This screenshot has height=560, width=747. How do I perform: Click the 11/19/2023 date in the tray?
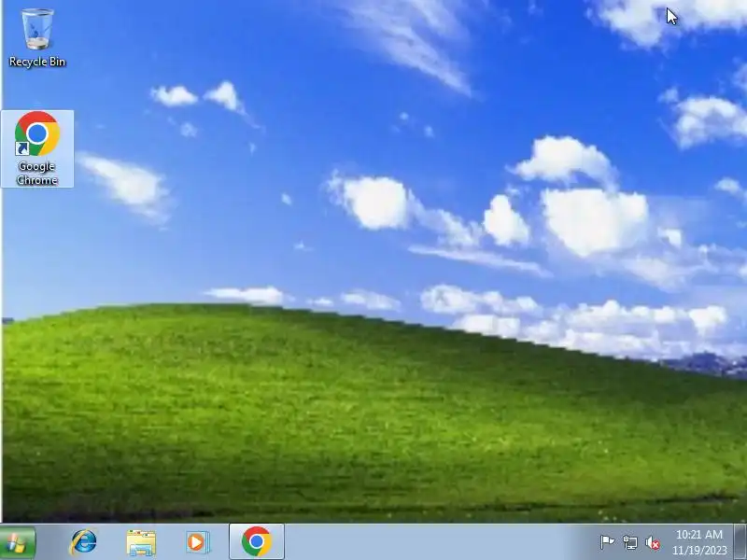point(698,550)
